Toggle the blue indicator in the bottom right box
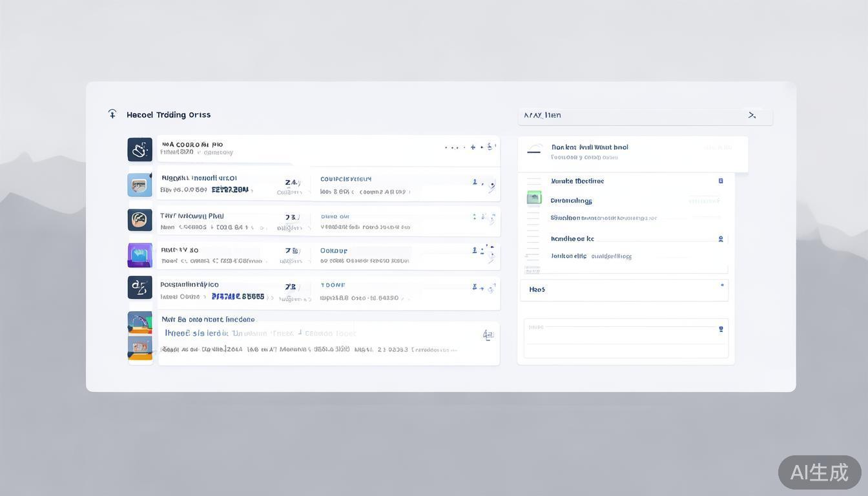The height and width of the screenshot is (496, 868). pos(721,329)
